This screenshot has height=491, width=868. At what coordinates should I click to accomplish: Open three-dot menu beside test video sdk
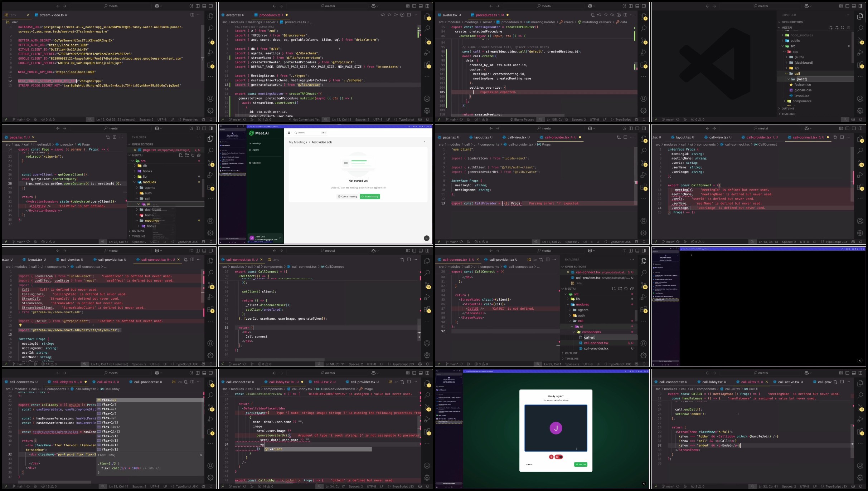(x=425, y=142)
